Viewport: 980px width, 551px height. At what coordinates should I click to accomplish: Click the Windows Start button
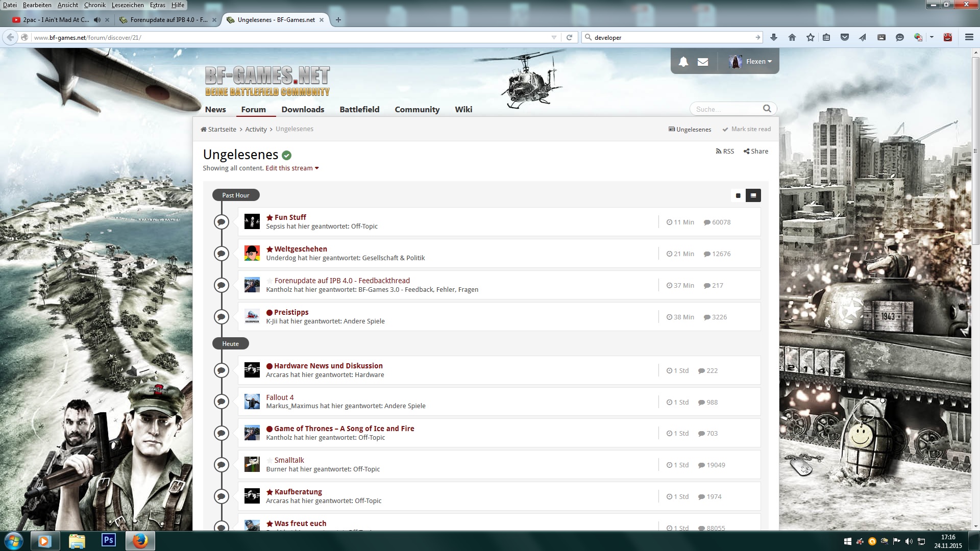[13, 540]
